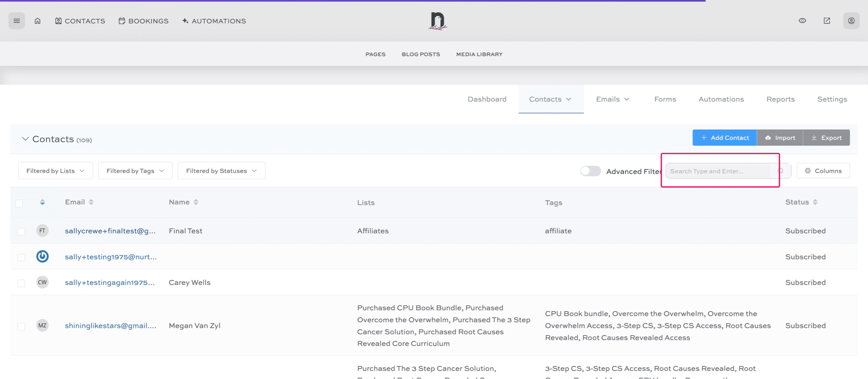Viewport: 868px width, 379px height.
Task: Click the nest logo in header
Action: (437, 21)
